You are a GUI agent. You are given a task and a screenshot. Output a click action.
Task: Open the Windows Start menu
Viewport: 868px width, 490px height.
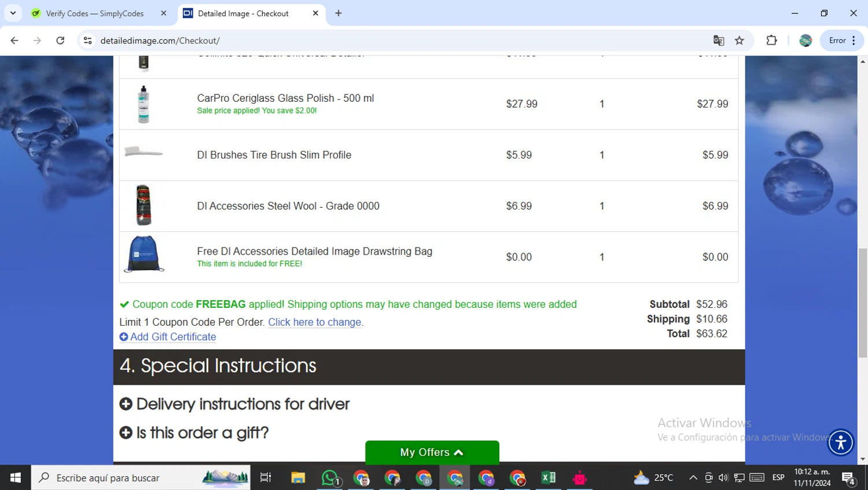tap(16, 478)
